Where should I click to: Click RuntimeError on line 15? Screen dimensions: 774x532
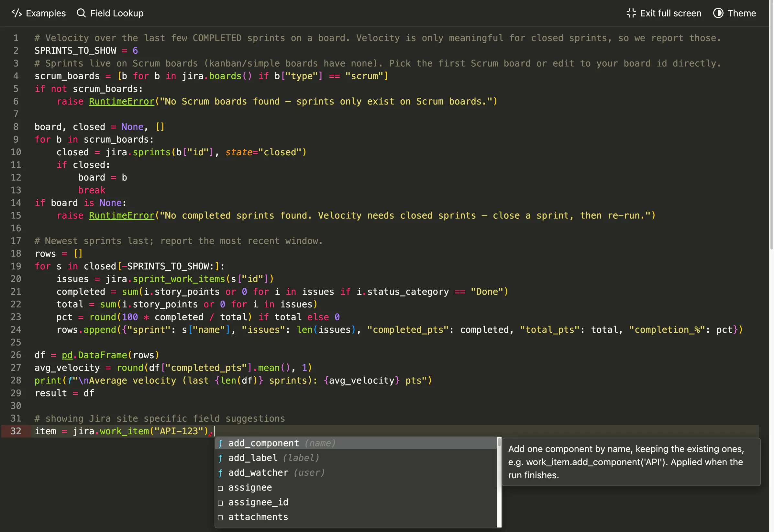(122, 216)
